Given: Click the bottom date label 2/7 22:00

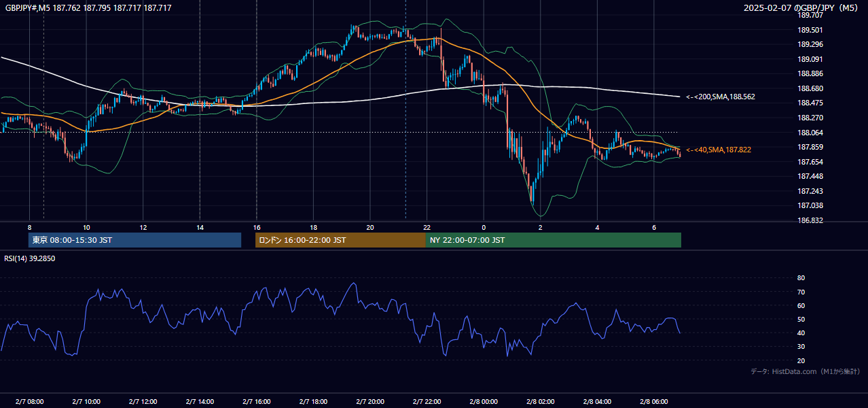Looking at the screenshot, I should tap(427, 402).
